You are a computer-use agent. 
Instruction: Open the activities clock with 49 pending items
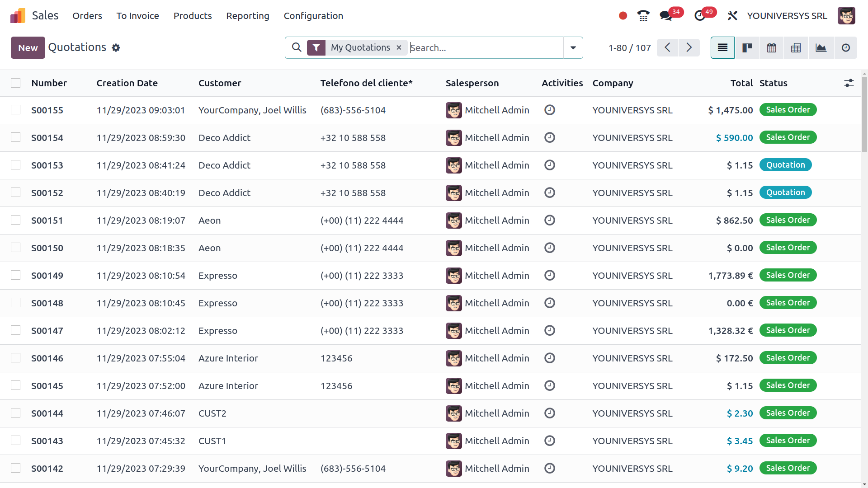tap(700, 15)
